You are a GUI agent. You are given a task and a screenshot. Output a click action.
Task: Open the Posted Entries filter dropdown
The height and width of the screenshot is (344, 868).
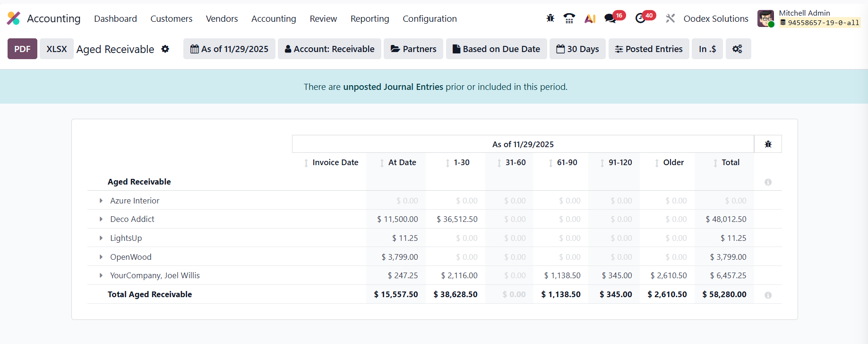click(x=649, y=49)
